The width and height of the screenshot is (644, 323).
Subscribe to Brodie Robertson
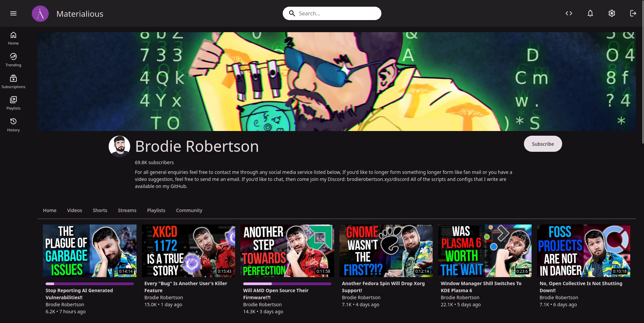coord(543,144)
